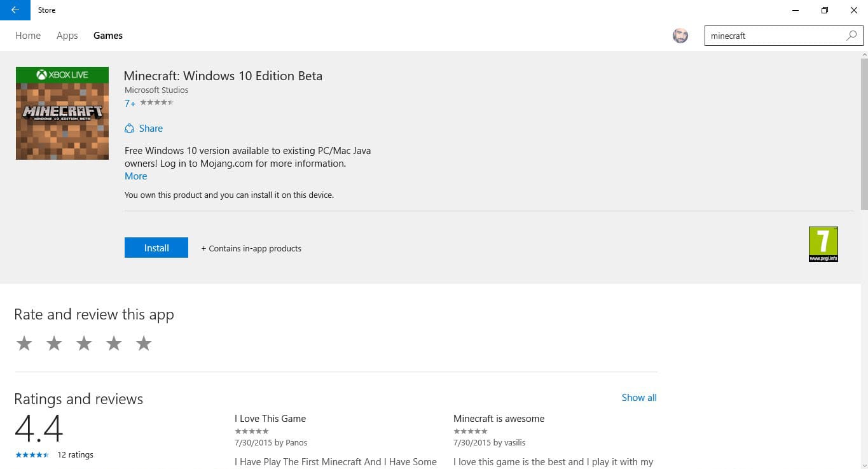The height and width of the screenshot is (469, 868).
Task: Click the back arrow in the Store title bar
Action: click(15, 10)
